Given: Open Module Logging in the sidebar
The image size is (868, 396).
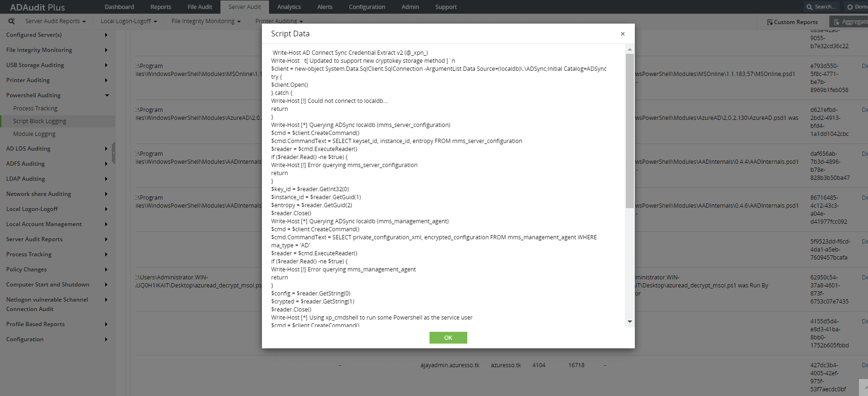Looking at the screenshot, I should pyautogui.click(x=34, y=134).
